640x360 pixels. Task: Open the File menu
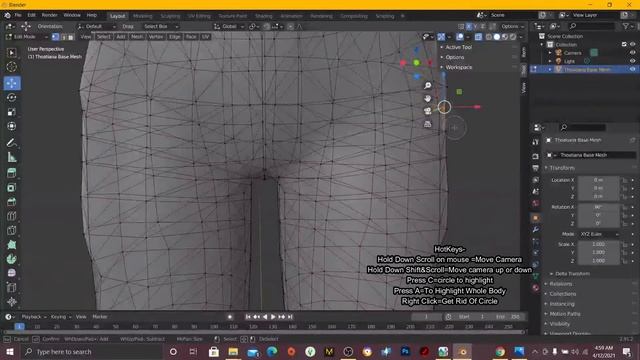(18, 15)
